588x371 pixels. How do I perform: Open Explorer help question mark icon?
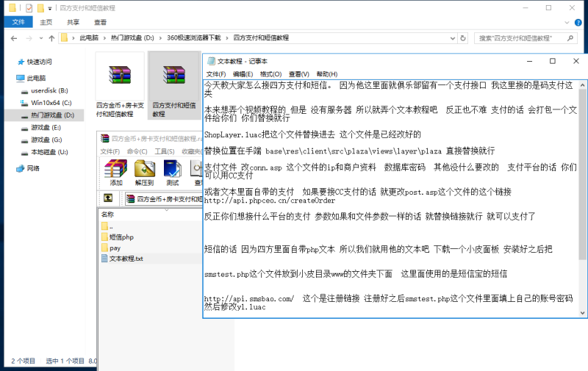pyautogui.click(x=578, y=23)
